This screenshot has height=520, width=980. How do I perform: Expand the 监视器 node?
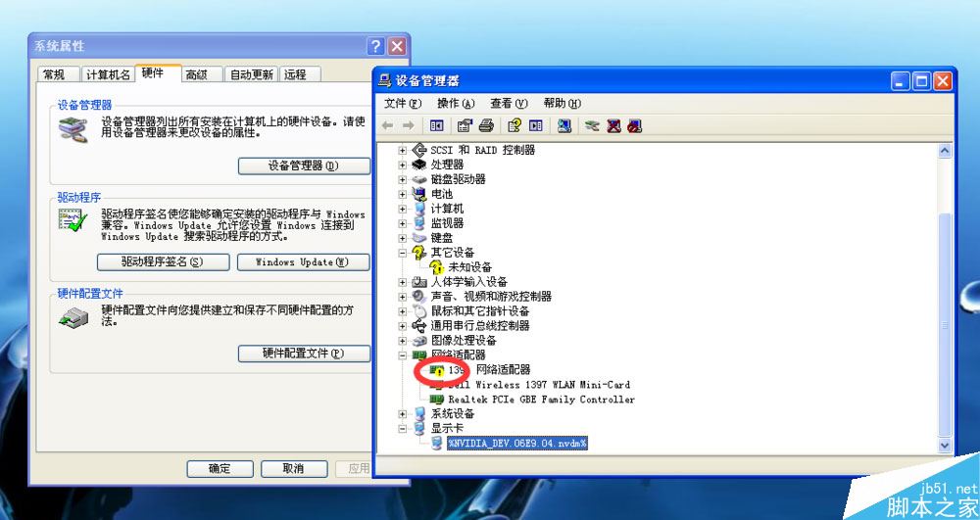[403, 223]
